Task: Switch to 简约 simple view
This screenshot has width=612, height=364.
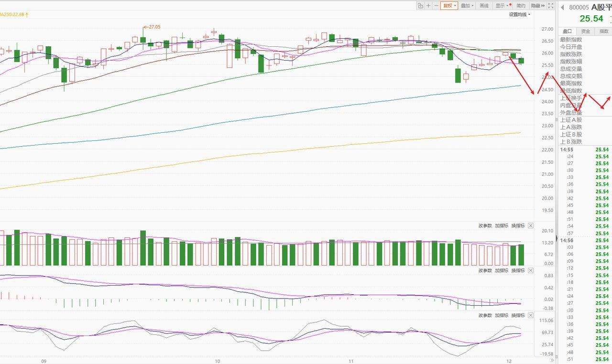Action: 521,6
